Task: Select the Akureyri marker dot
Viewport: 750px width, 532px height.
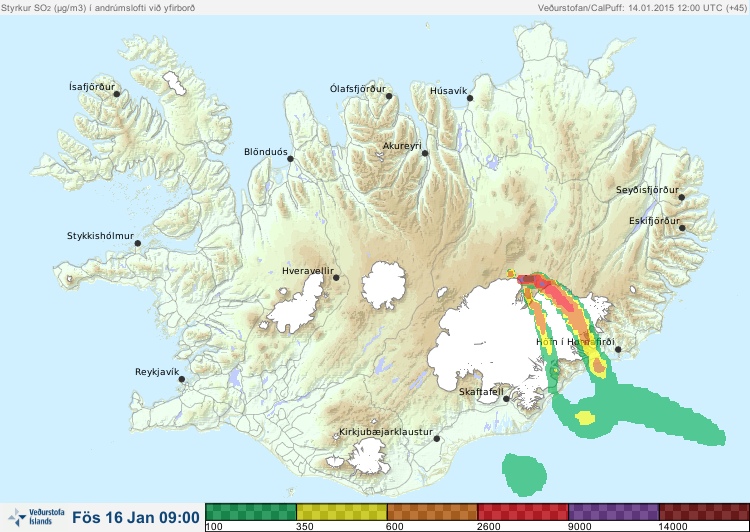Action: (425, 153)
